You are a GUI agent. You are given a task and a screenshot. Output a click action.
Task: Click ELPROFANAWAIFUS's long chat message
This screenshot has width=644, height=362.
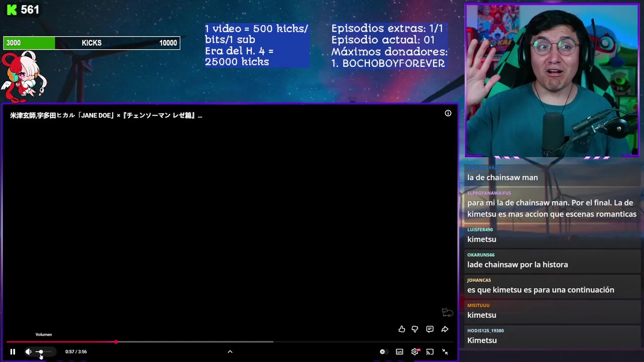(x=552, y=209)
